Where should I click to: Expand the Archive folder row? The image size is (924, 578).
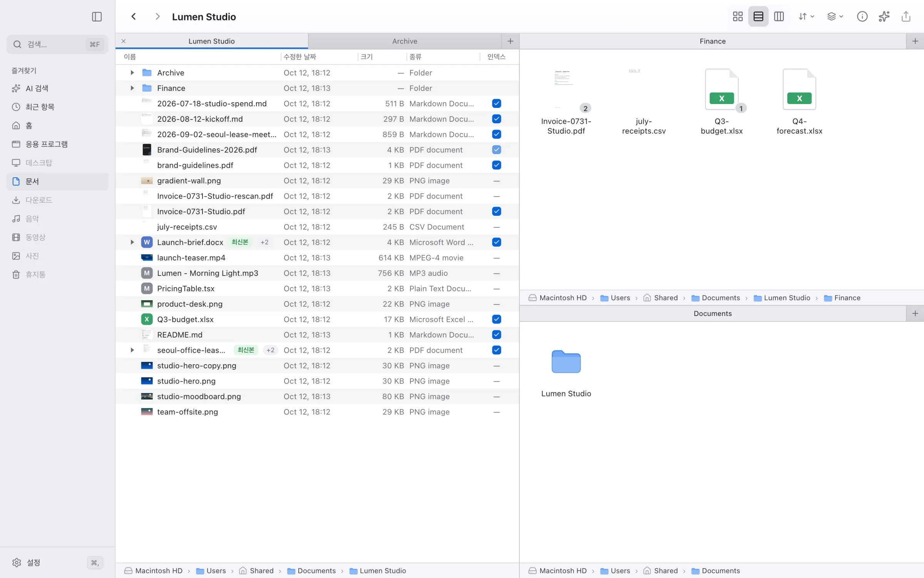pos(132,72)
